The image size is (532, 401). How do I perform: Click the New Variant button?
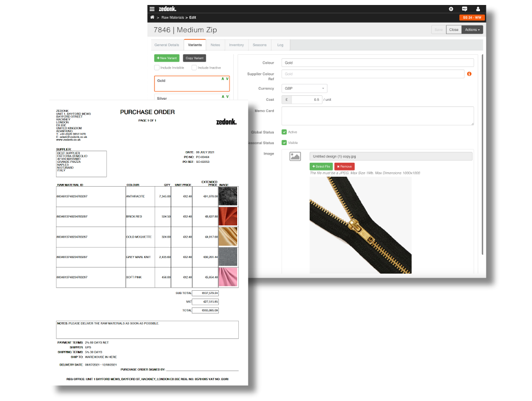167,58
